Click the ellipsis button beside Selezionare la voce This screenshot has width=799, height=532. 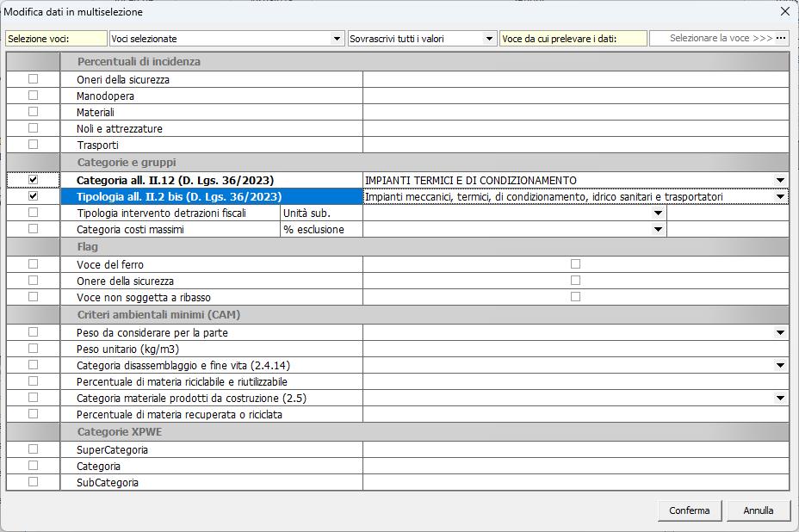[781, 39]
